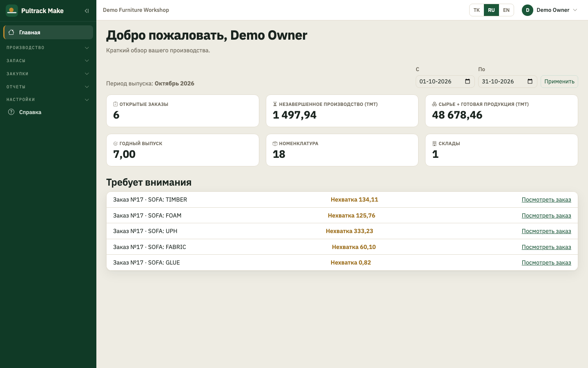This screenshot has width=588, height=368.
Task: Click the nomenclature count 18
Action: (279, 154)
